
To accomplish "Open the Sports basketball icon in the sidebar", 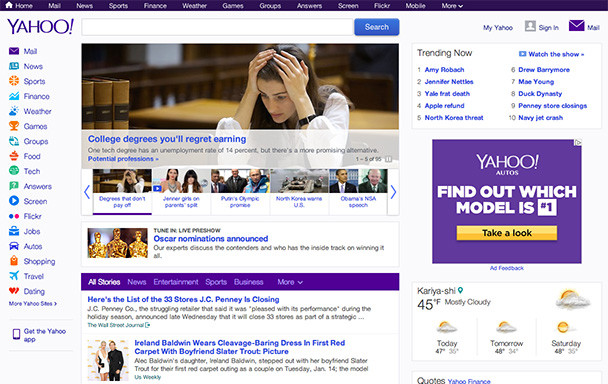I will pos(14,81).
